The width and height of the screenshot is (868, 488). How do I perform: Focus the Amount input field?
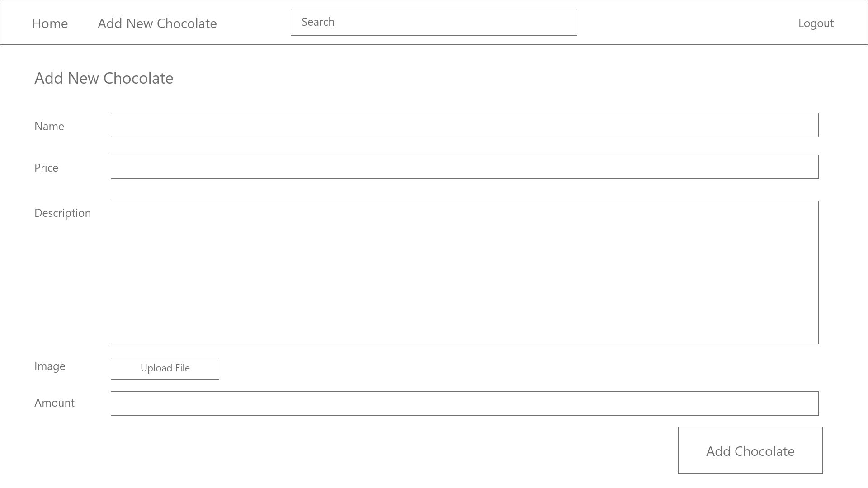click(x=464, y=404)
